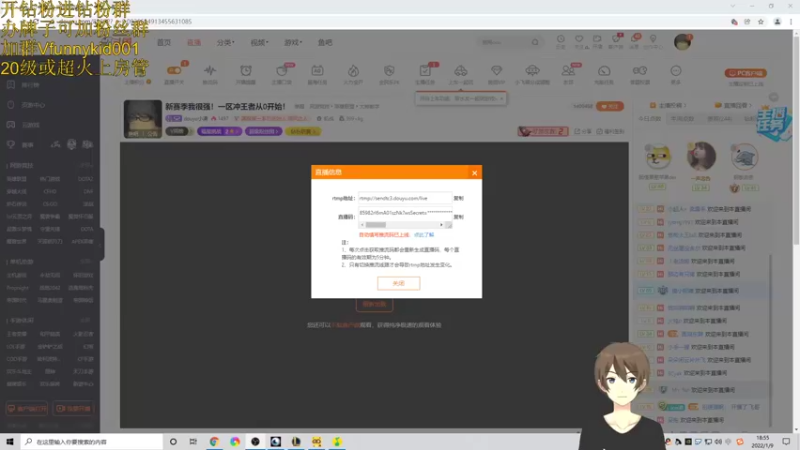800x450 pixels.
Task: Copy the stream key code
Action: [459, 217]
